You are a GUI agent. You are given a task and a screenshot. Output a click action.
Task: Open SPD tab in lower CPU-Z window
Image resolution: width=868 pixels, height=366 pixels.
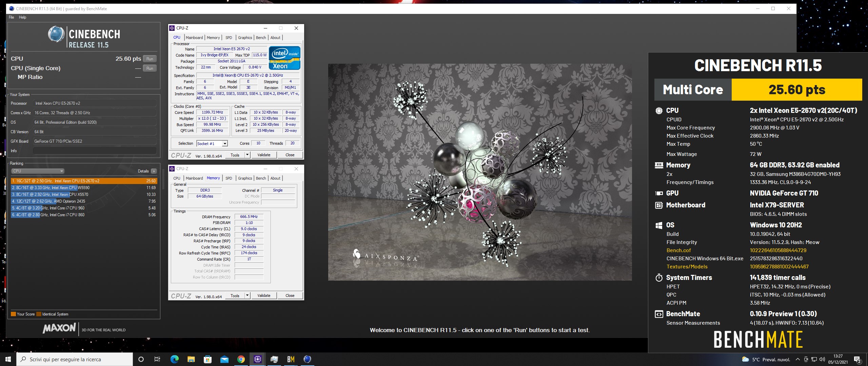(229, 178)
